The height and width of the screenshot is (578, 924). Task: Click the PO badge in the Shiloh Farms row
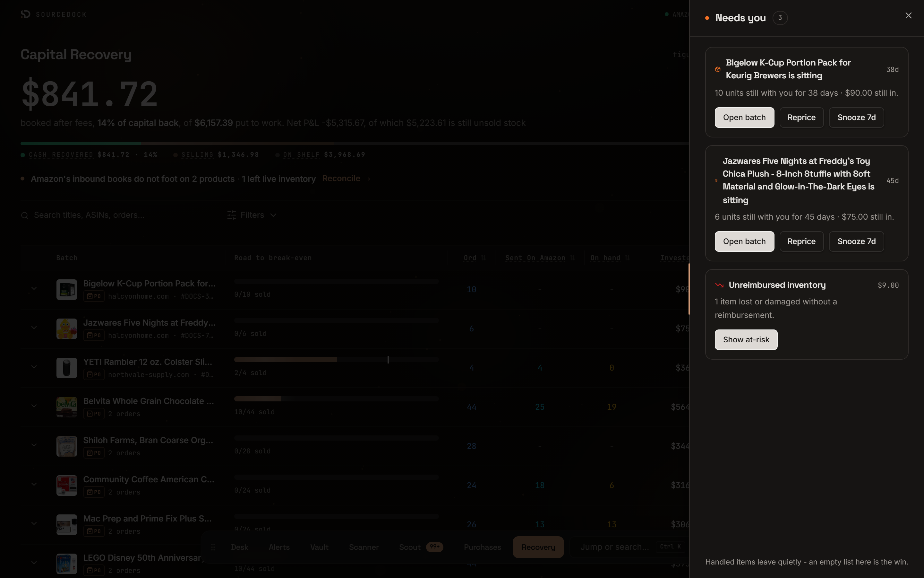[x=94, y=453]
